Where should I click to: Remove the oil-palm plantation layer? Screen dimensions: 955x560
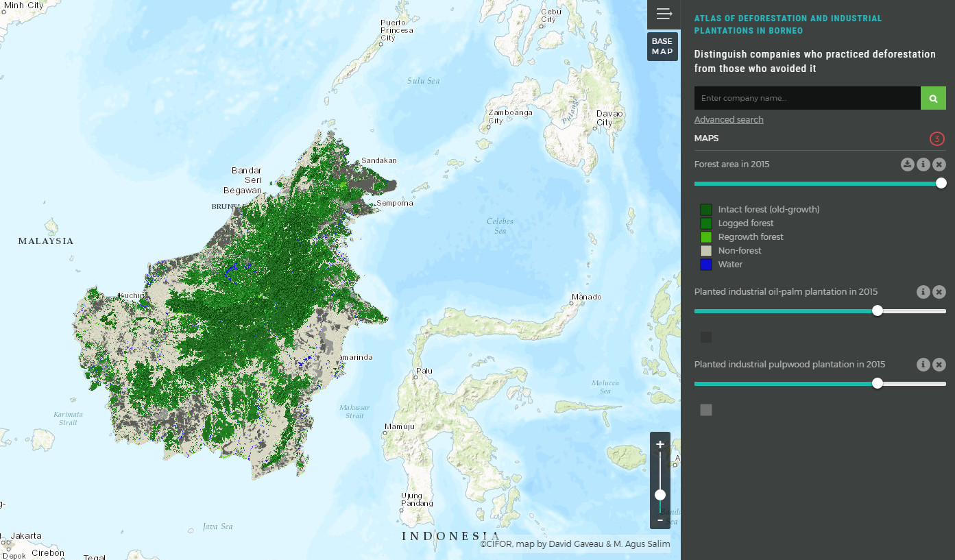pos(939,291)
